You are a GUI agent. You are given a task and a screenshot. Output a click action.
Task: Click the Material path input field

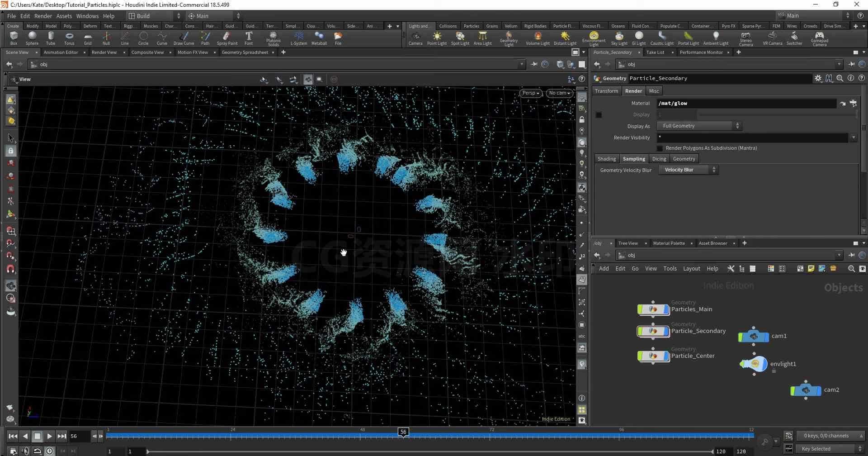point(746,103)
